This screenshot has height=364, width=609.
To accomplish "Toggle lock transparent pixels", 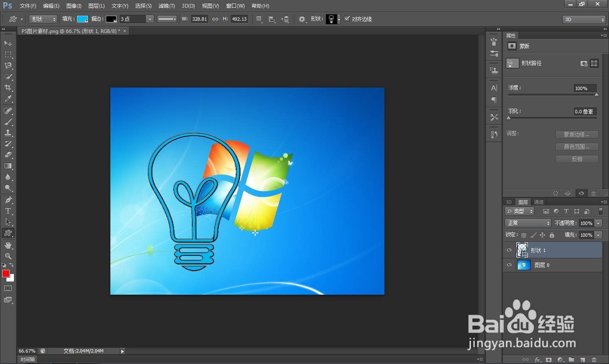I will (x=524, y=235).
